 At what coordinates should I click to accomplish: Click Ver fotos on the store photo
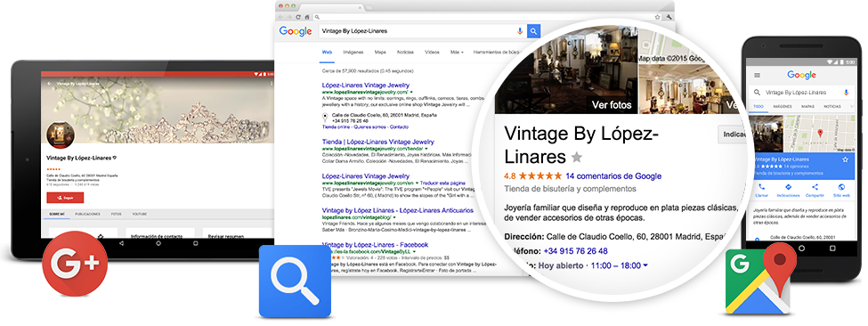pos(611,104)
